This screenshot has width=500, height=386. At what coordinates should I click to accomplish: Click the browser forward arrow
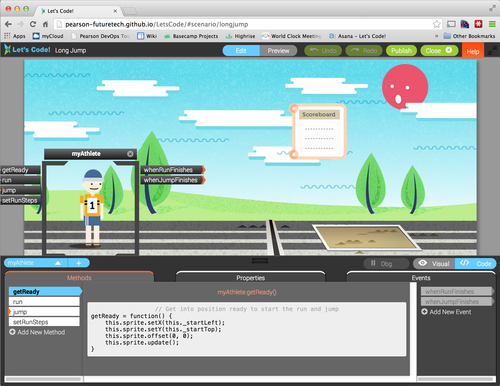(x=20, y=24)
